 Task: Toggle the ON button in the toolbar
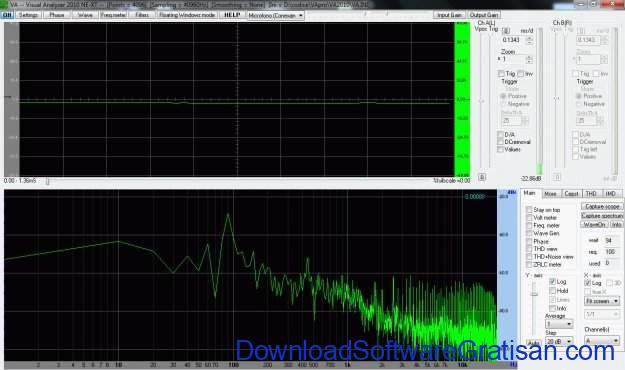tap(7, 15)
